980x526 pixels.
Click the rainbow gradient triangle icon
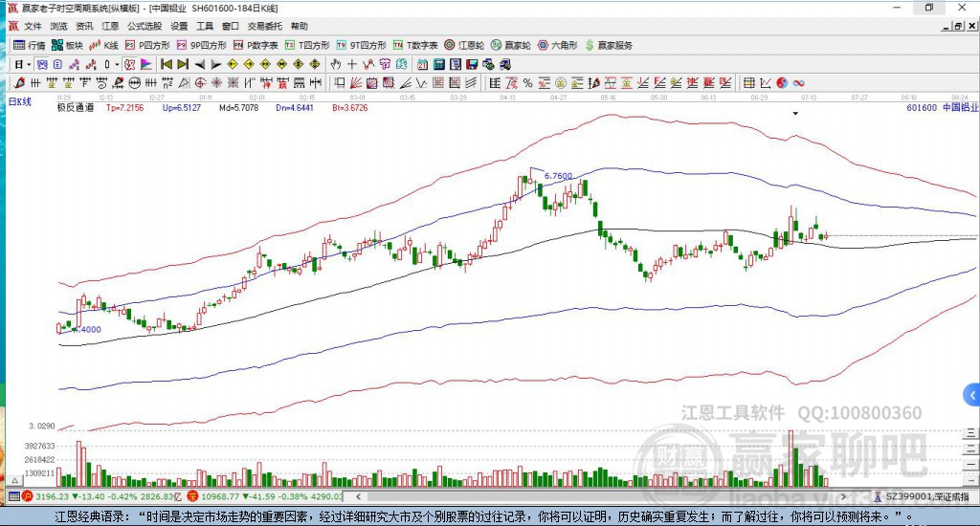[145, 64]
